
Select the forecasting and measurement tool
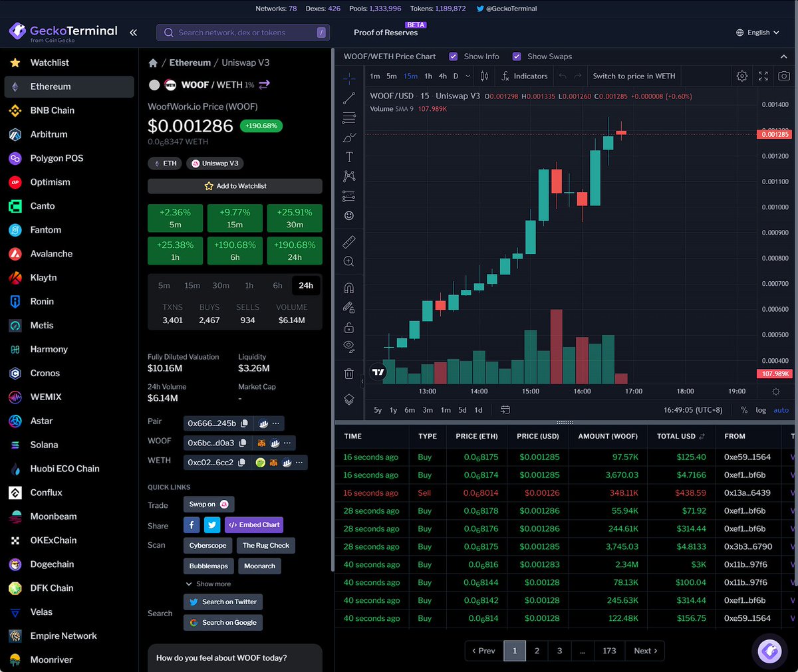349,196
